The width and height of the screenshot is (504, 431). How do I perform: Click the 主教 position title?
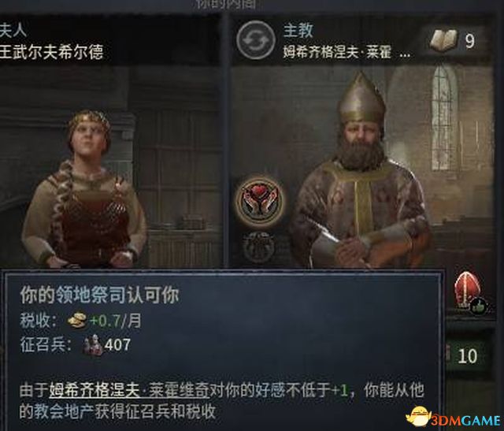pyautogui.click(x=298, y=31)
